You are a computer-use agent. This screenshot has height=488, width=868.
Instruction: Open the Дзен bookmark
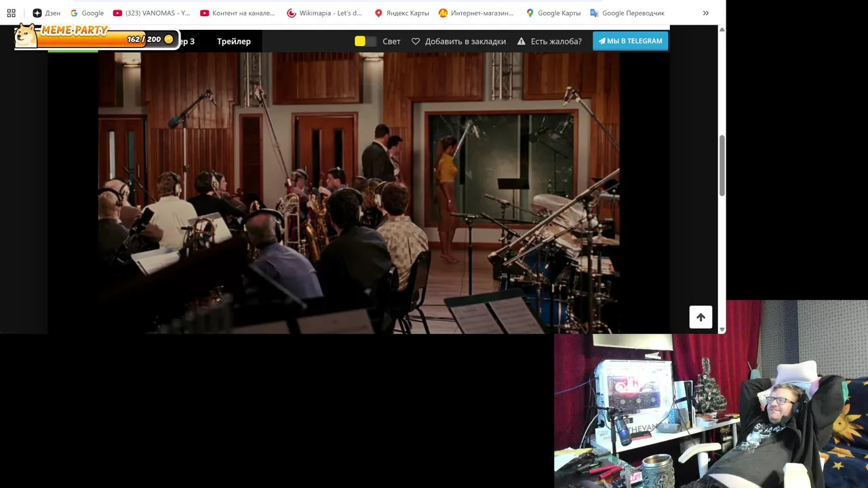click(47, 13)
